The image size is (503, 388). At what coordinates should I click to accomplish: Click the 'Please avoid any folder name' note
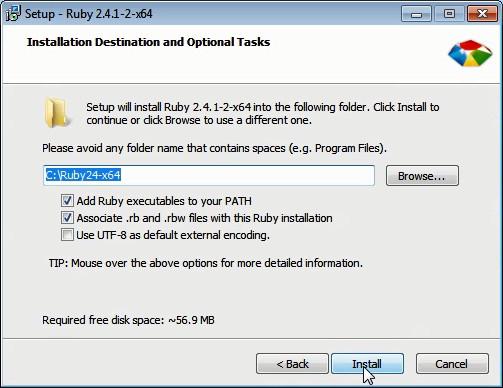[x=214, y=148]
